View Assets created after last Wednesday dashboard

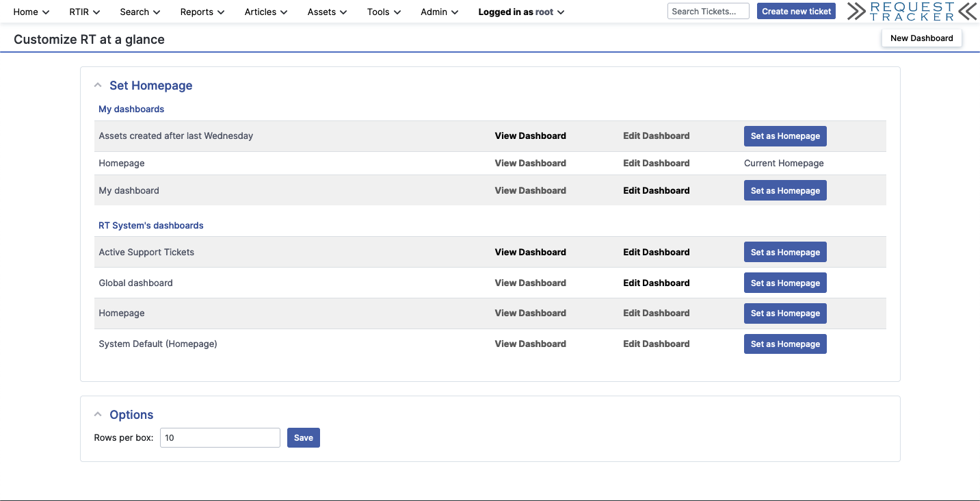[530, 136]
